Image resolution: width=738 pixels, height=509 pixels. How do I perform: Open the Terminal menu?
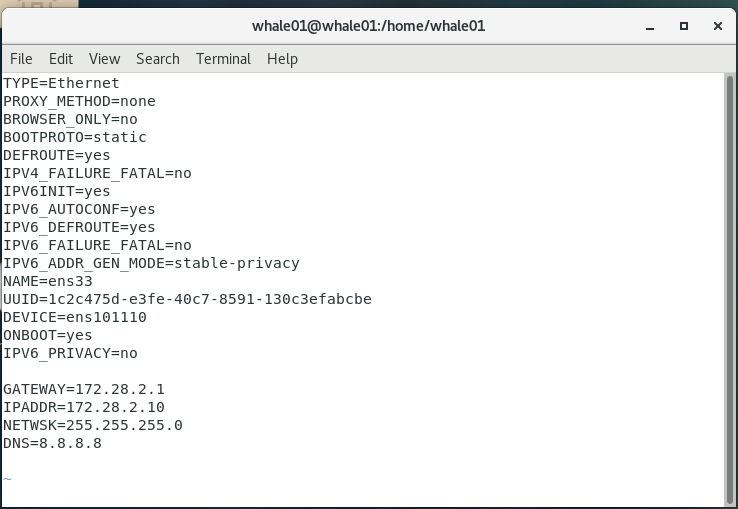click(223, 59)
